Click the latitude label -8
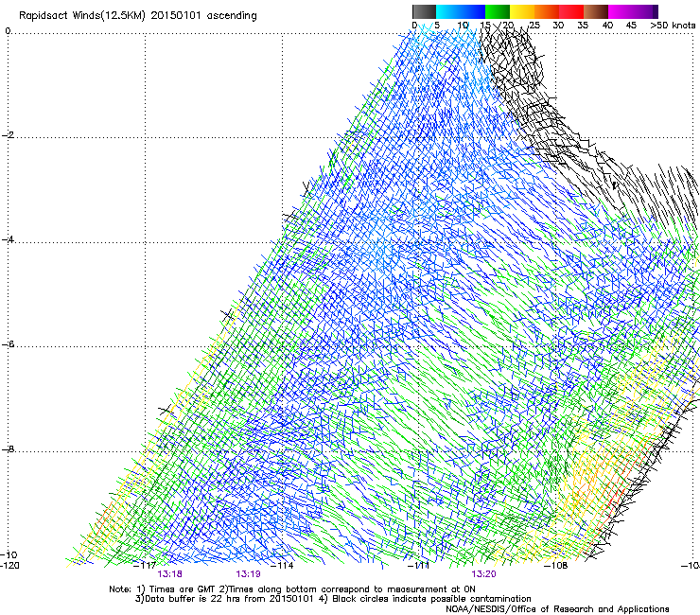700x615 pixels. tap(8, 449)
